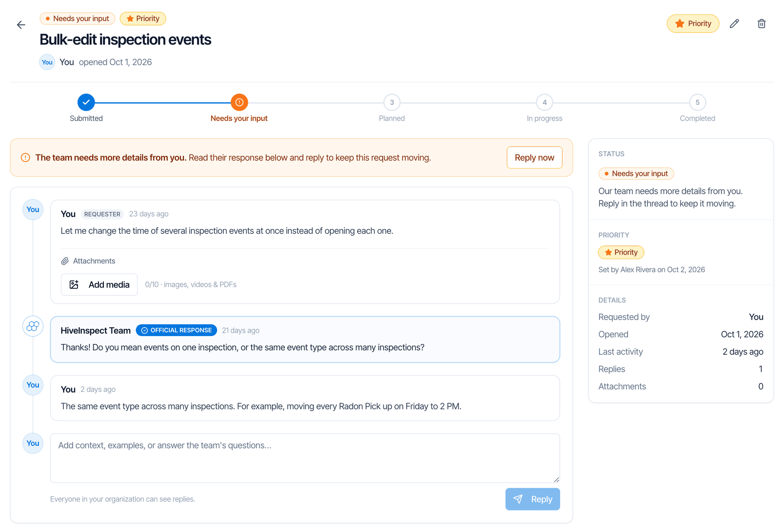Click 'Everyone in your organization can see replies.'
784x532 pixels.
pyautogui.click(x=123, y=499)
